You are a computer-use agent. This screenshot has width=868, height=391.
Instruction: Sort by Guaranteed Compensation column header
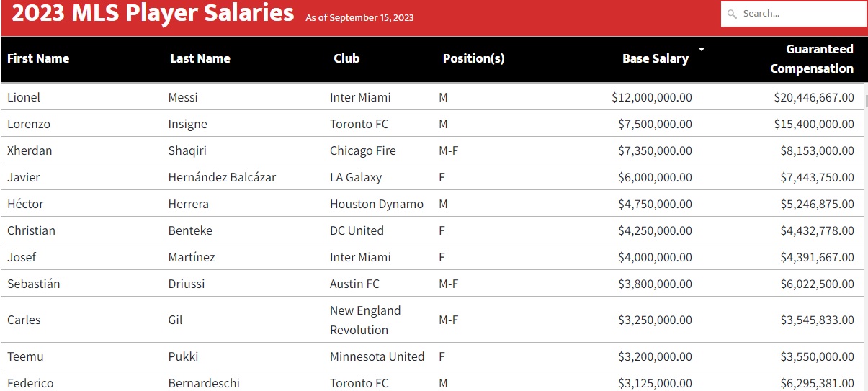812,58
